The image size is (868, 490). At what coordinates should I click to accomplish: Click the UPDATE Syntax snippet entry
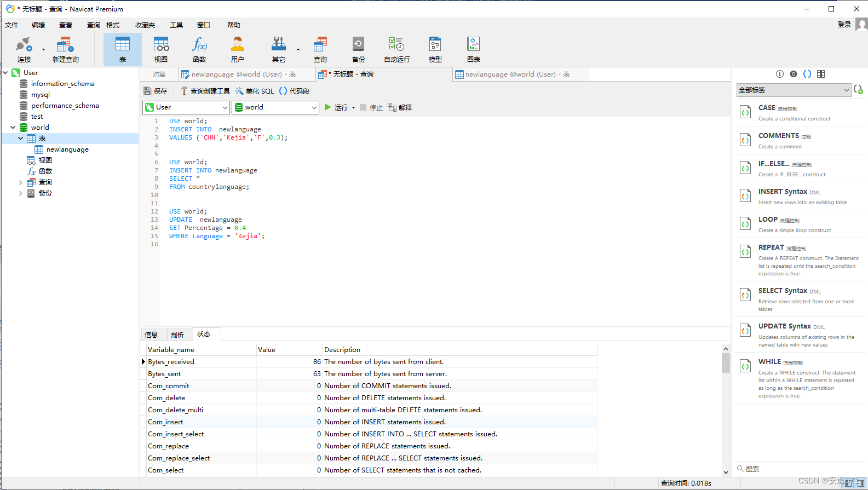[x=801, y=335]
